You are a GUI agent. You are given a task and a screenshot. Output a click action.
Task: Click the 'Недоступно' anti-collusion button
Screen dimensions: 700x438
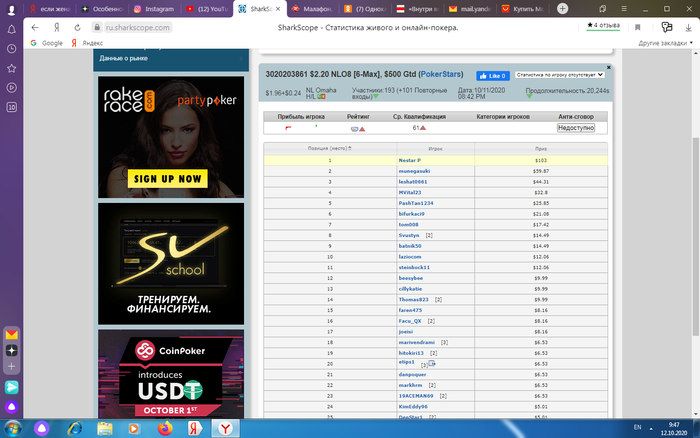coord(576,128)
